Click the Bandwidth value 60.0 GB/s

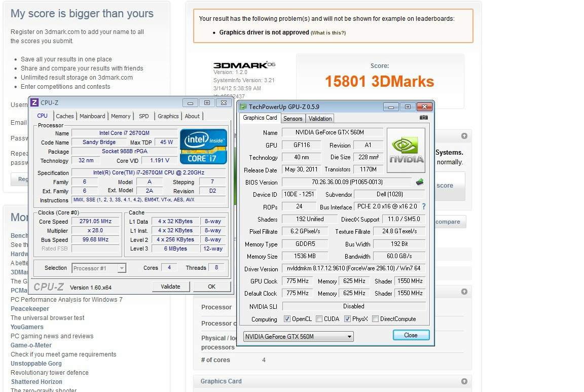tap(399, 256)
